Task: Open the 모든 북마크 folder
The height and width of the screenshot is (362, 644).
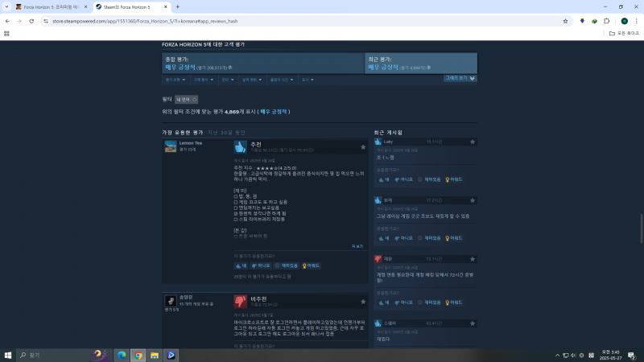Action: coord(625,33)
